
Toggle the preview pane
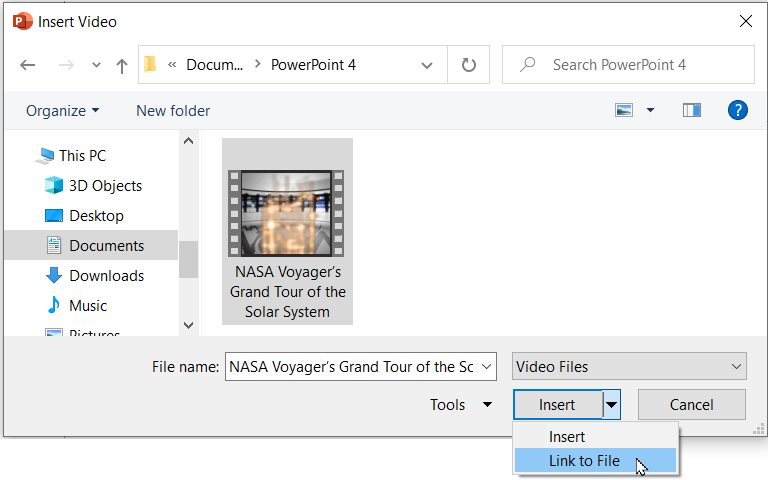[x=692, y=110]
